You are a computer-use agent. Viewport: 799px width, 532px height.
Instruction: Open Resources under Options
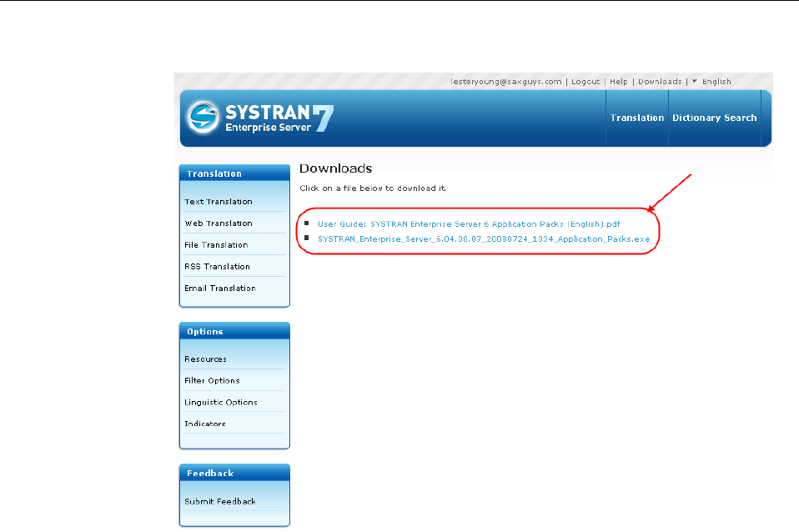[205, 359]
